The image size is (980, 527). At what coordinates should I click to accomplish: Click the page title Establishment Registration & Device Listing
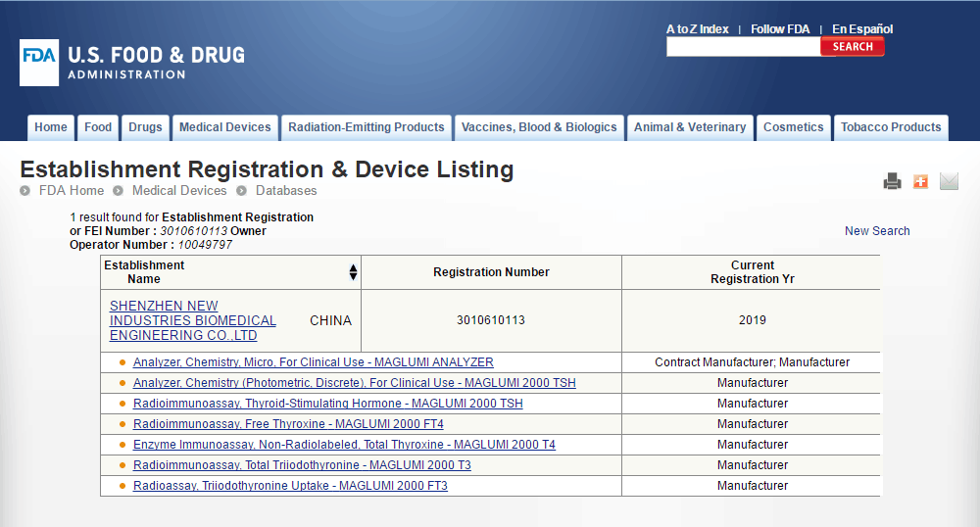pyautogui.click(x=267, y=169)
